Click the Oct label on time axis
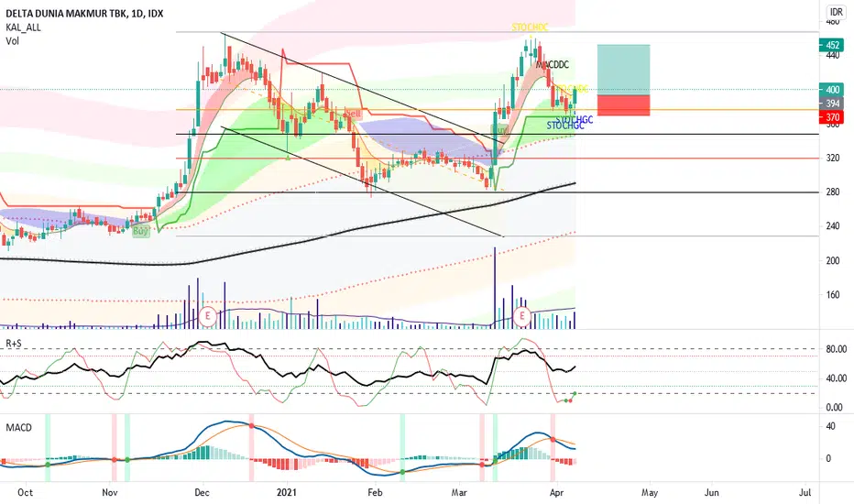Image resolution: width=854 pixels, height=504 pixels. tap(25, 493)
